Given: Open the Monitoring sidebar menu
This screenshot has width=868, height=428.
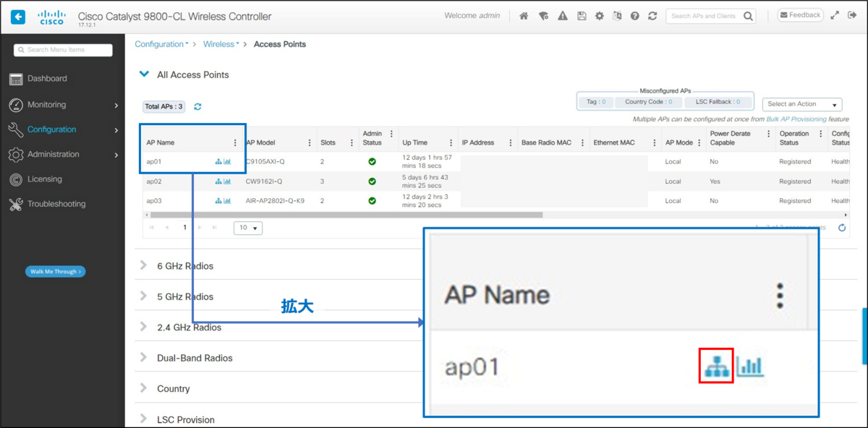Looking at the screenshot, I should (x=62, y=105).
